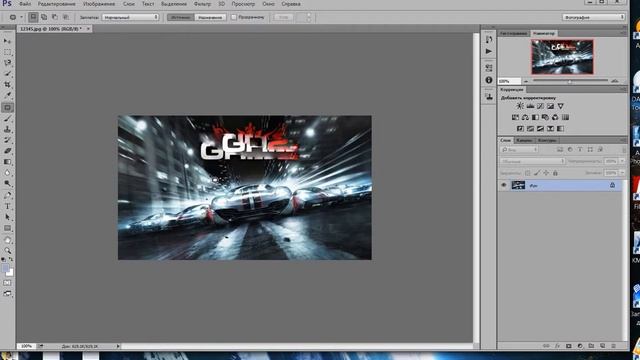Add an Invert adjustment
640x360 pixels.
pyautogui.click(x=520, y=129)
